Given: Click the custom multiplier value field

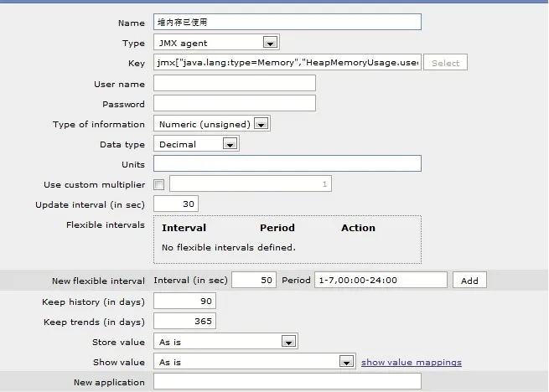Looking at the screenshot, I should point(251,183).
